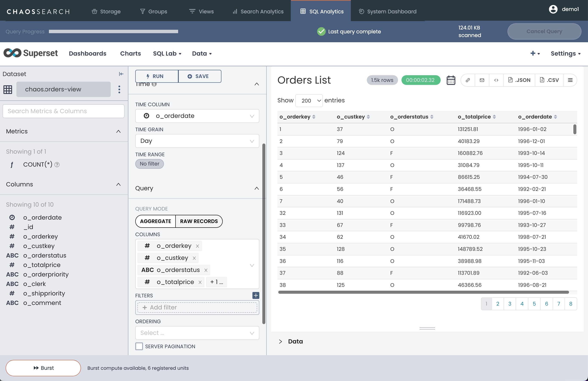This screenshot has width=588, height=381.
Task: Click the copy permalink link icon
Action: [x=467, y=80]
